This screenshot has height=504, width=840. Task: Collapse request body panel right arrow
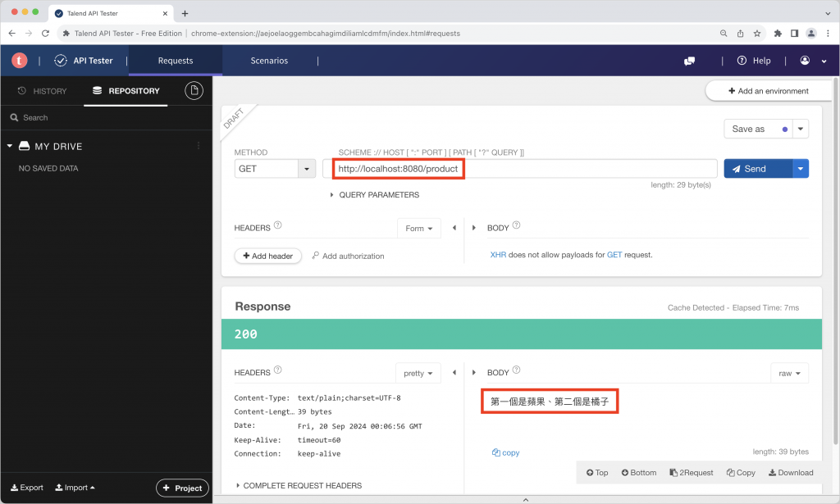pos(473,227)
